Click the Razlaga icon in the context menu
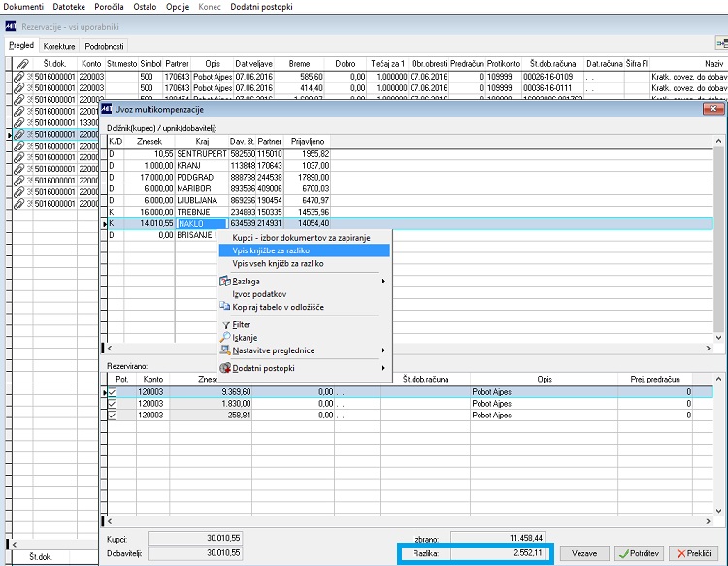Screen dimensions: 728x566 point(225,281)
